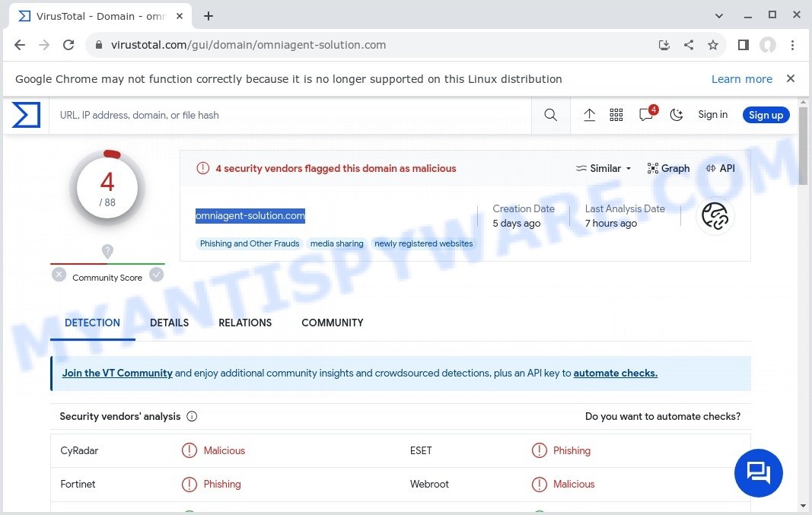
Task: Click the search magnifier icon
Action: pyautogui.click(x=550, y=115)
